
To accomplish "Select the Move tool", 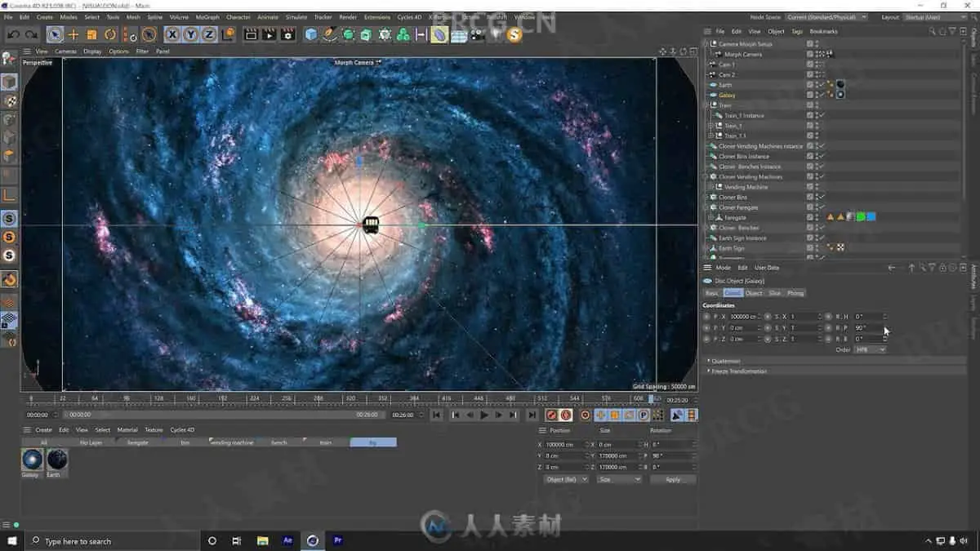I will [73, 34].
